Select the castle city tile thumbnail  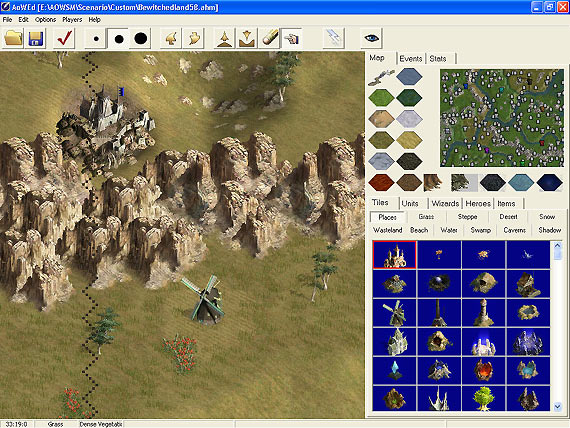click(x=394, y=255)
